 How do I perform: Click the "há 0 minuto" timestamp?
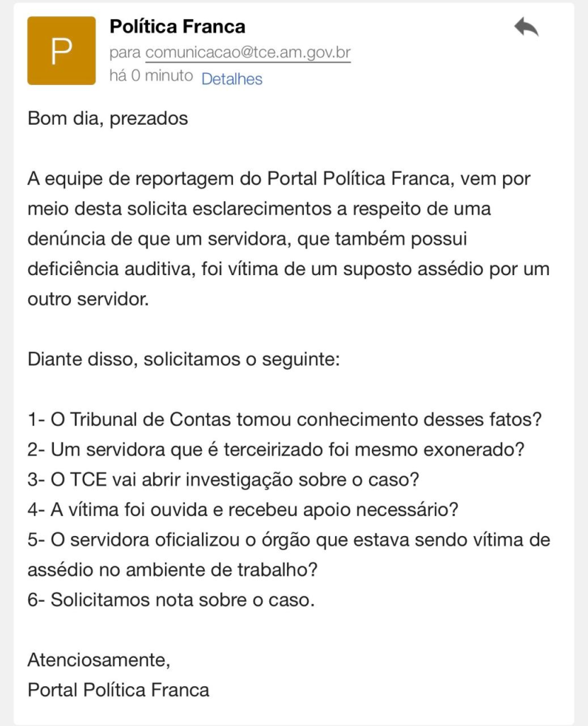(151, 76)
